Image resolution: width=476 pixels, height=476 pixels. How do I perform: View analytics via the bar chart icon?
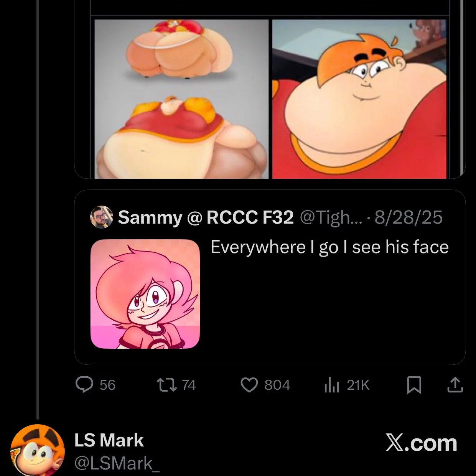[x=332, y=385]
